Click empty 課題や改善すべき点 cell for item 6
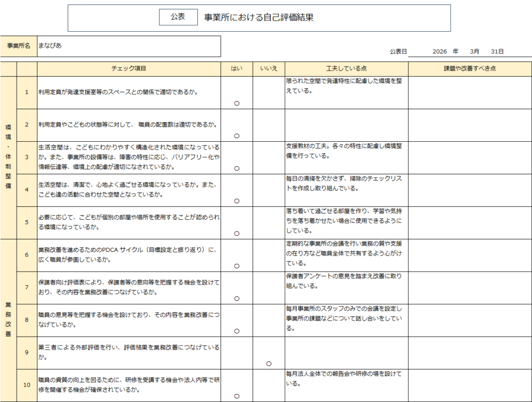 [x=470, y=255]
